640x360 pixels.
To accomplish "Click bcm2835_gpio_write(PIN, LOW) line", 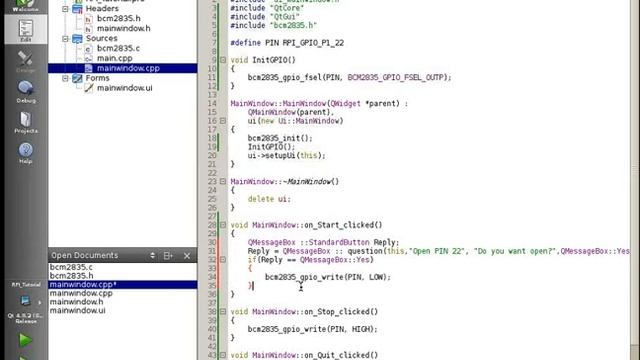I will tap(328, 277).
